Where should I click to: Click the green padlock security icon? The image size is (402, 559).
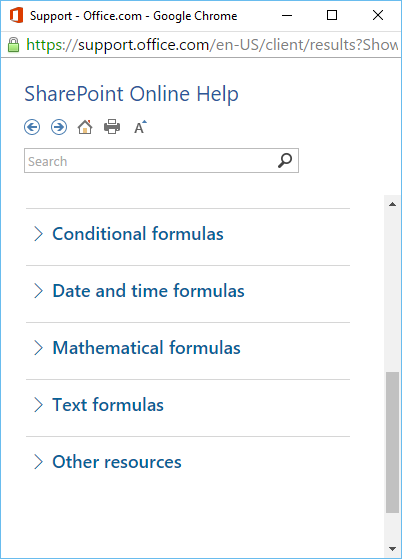[x=14, y=45]
